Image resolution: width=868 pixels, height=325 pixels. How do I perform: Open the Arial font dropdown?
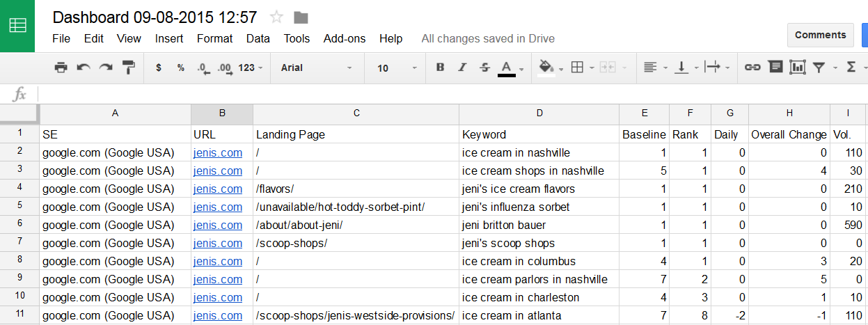tap(317, 68)
